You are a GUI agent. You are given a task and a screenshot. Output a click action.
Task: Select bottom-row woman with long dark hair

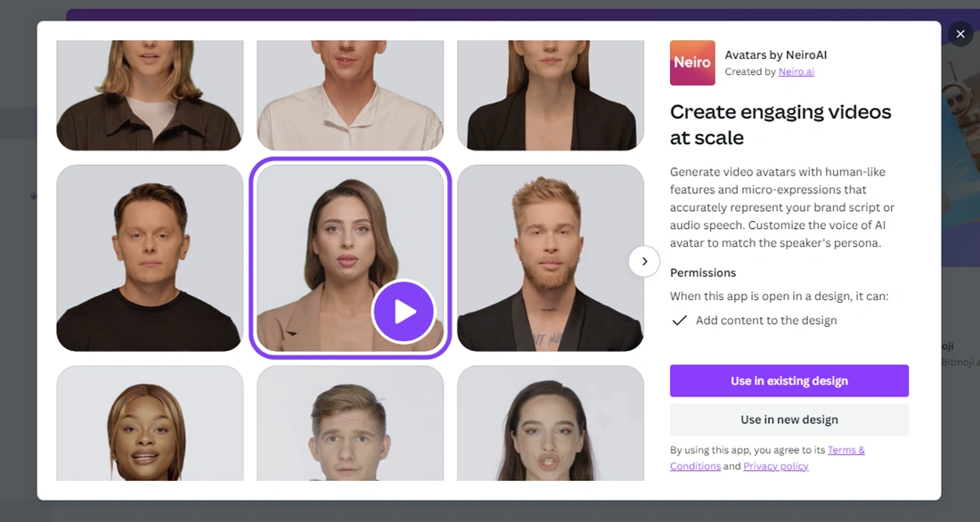coord(551,423)
